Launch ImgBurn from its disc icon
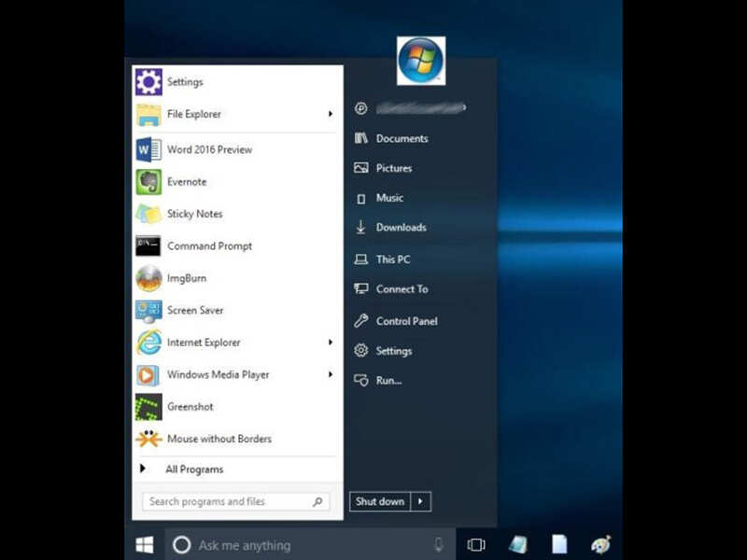The image size is (747, 560). tap(148, 278)
